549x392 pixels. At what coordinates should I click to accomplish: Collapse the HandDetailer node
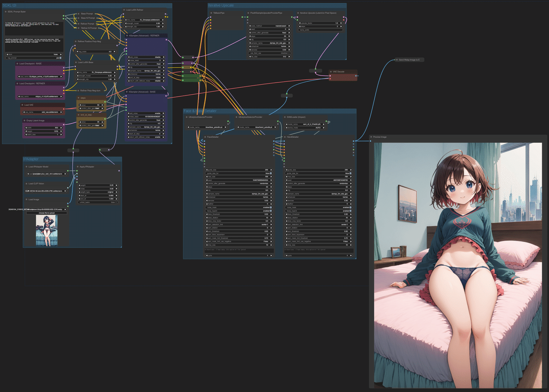(285, 137)
